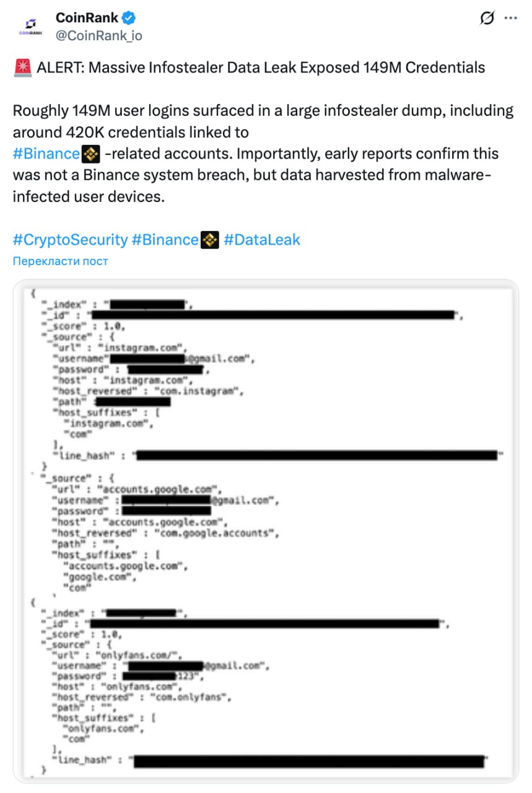
Task: Click the Binance logo before #DataLeak
Action: pyautogui.click(x=210, y=240)
